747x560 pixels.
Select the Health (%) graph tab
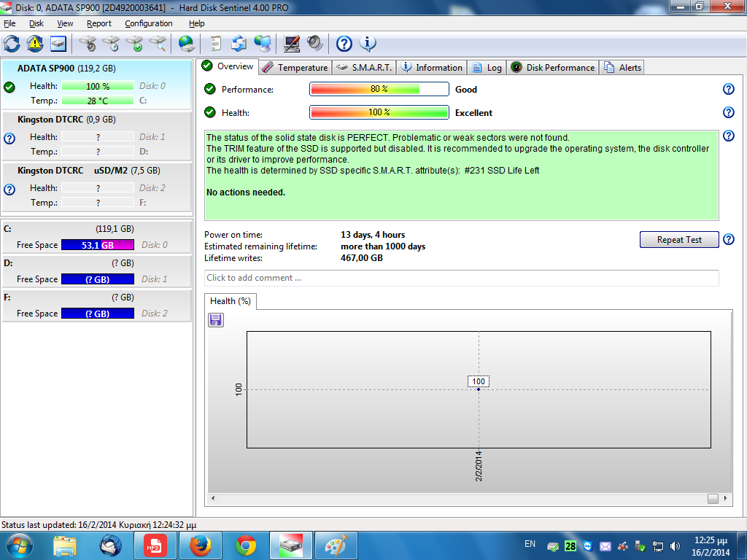(231, 301)
